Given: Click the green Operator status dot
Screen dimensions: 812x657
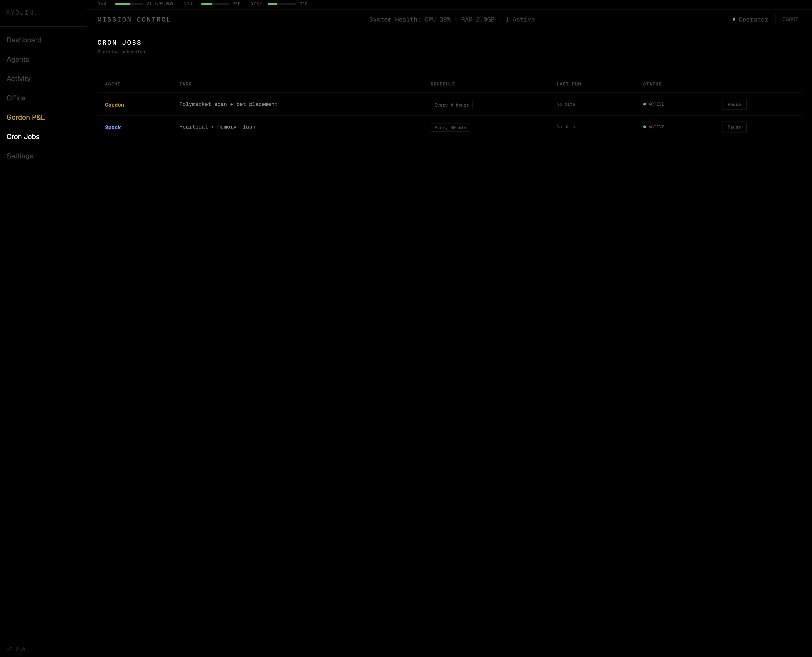Looking at the screenshot, I should click(x=734, y=19).
